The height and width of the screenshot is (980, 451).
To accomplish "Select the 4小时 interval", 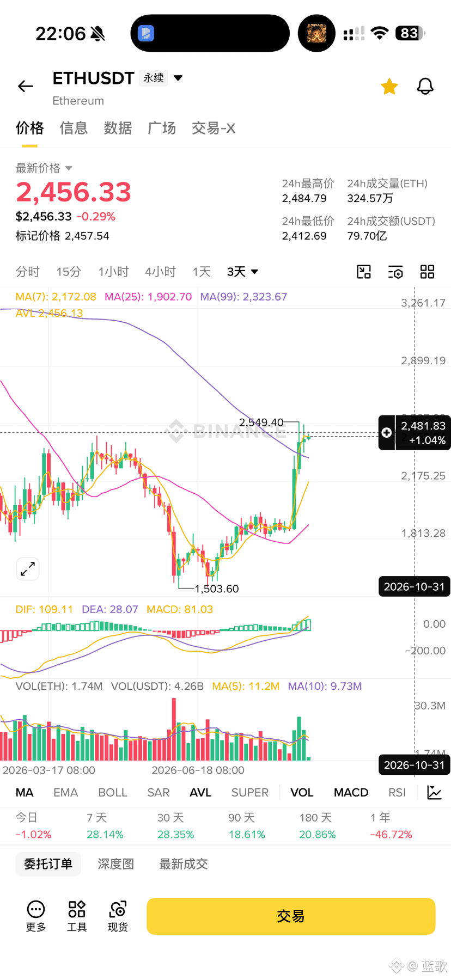I will pos(160,272).
